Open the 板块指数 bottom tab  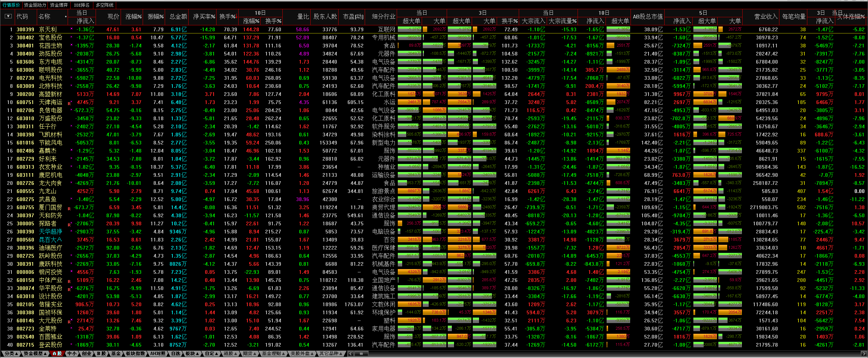tap(135, 354)
